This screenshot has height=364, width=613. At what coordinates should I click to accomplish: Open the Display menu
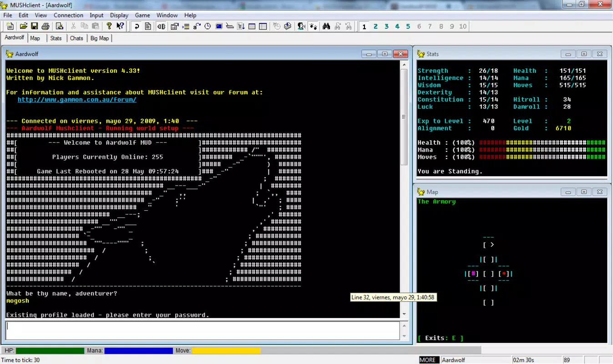click(119, 15)
